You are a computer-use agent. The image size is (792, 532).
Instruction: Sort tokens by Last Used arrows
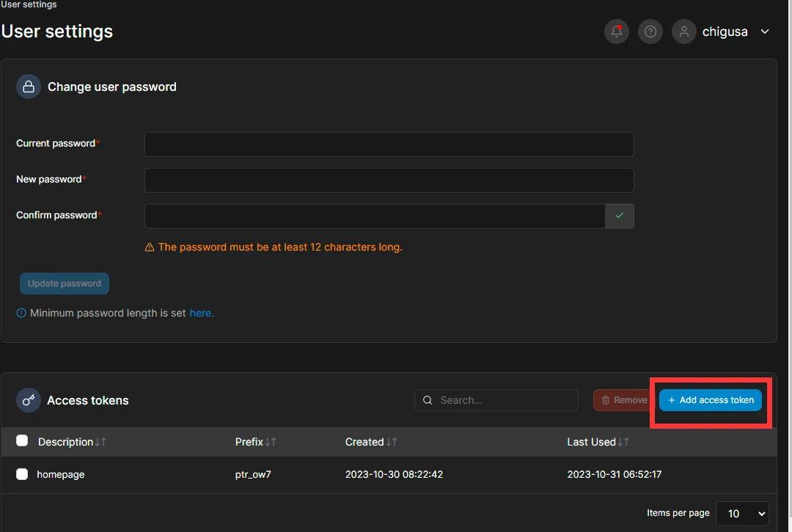623,442
